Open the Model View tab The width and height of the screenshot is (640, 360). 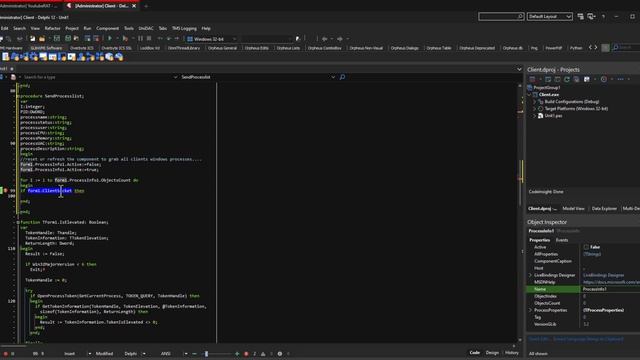click(x=573, y=209)
